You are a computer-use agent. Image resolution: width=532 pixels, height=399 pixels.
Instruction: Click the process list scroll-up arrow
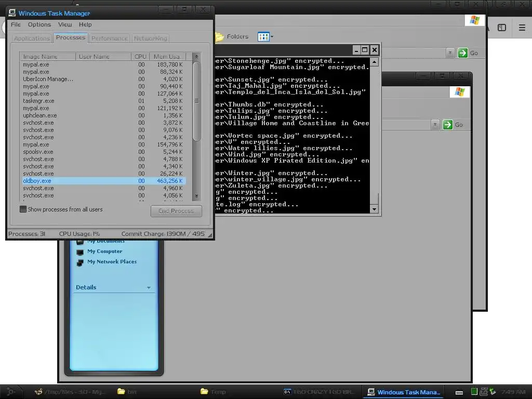(196, 57)
